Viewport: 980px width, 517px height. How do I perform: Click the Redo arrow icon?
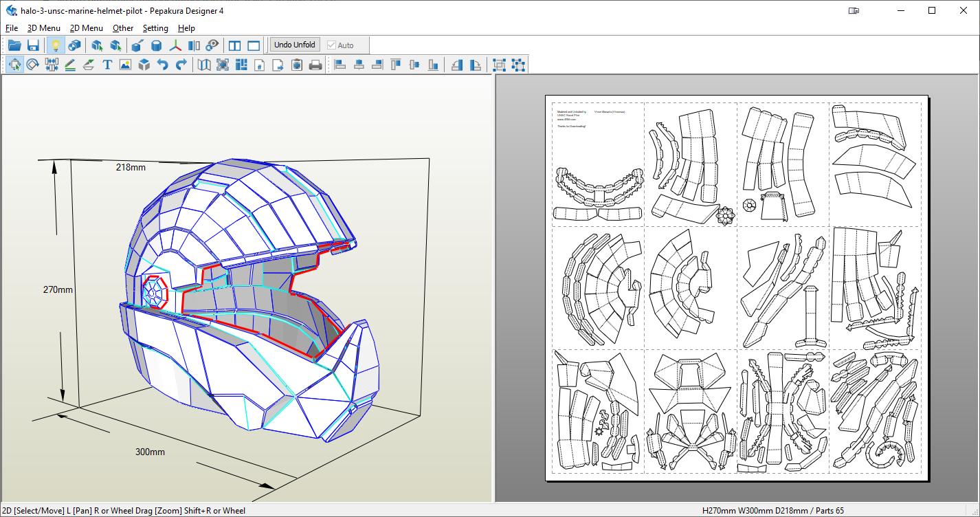(x=181, y=65)
